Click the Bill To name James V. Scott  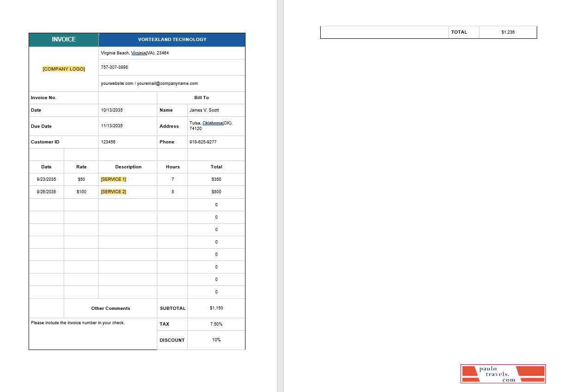(204, 110)
